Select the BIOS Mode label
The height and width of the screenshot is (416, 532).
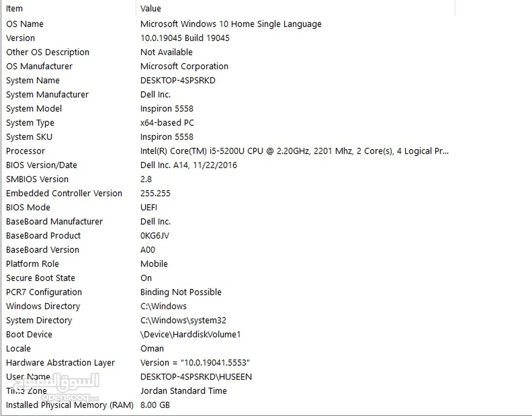tap(28, 207)
